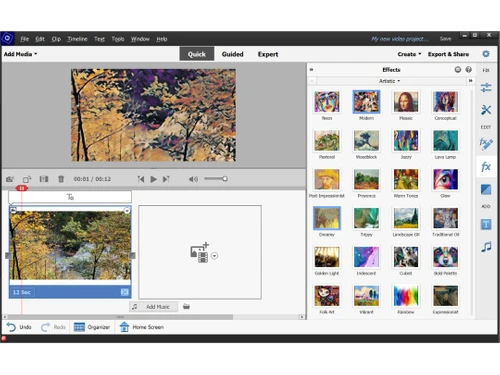500x375 pixels.
Task: Mute audio with the speaker icon
Action: tap(193, 179)
